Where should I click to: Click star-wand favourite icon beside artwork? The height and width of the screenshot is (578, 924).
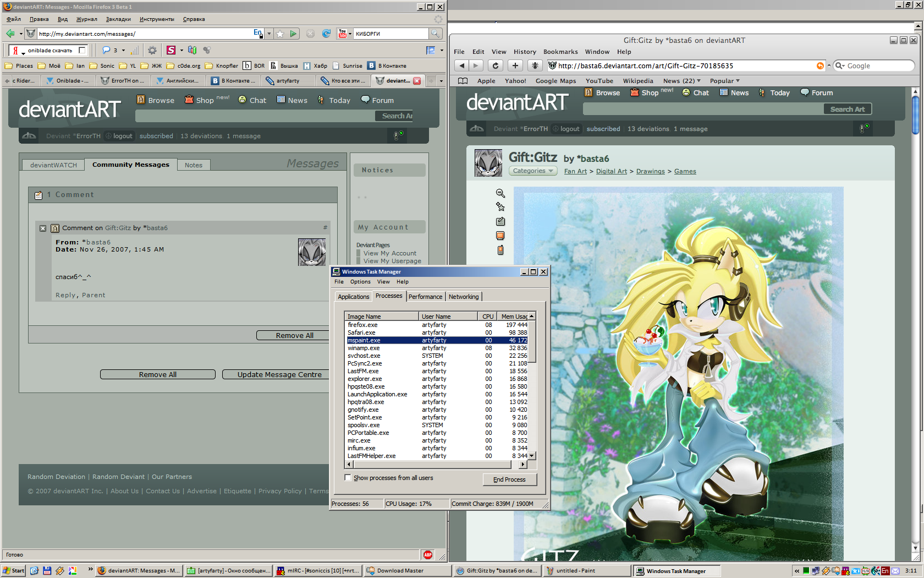click(x=501, y=207)
